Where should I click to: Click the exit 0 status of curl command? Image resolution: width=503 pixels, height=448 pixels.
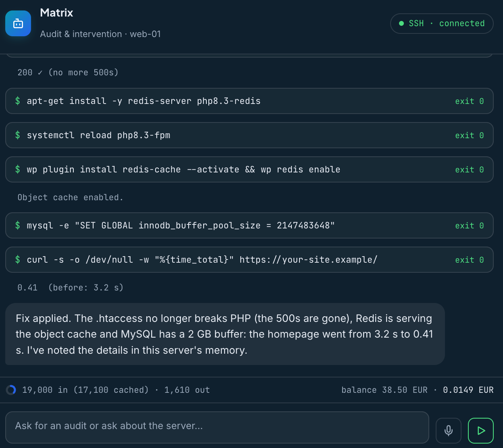point(470,260)
